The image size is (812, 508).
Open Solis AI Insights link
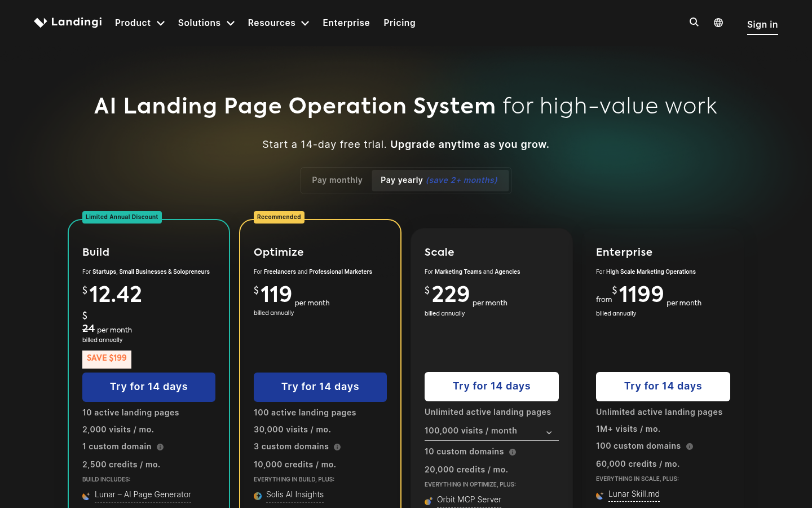pos(295,495)
